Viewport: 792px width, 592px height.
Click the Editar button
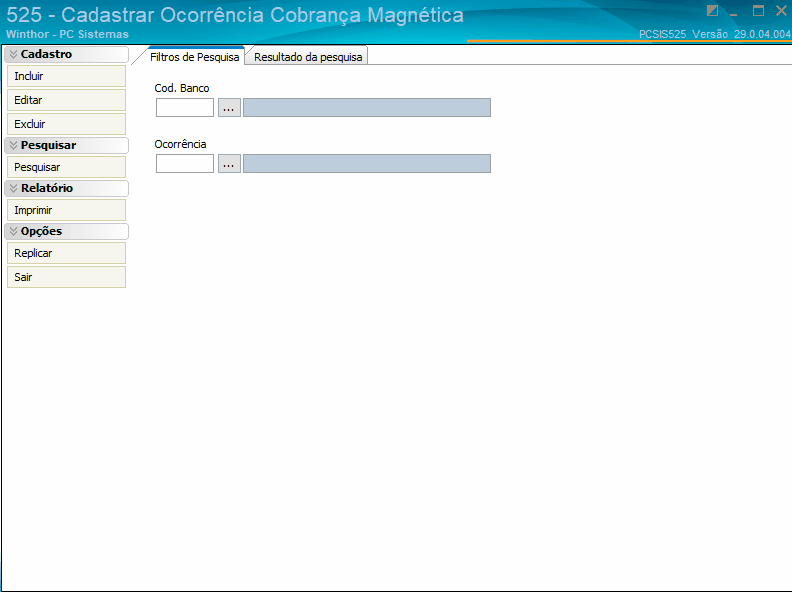tap(66, 100)
